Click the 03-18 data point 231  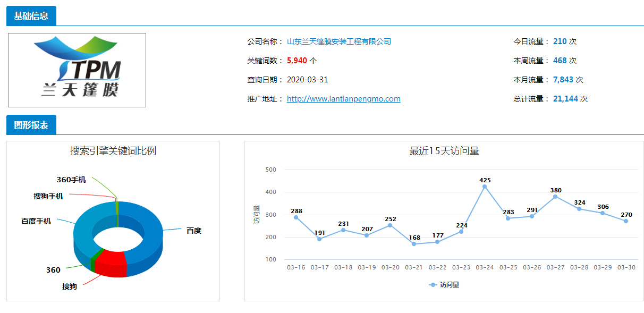pos(343,230)
